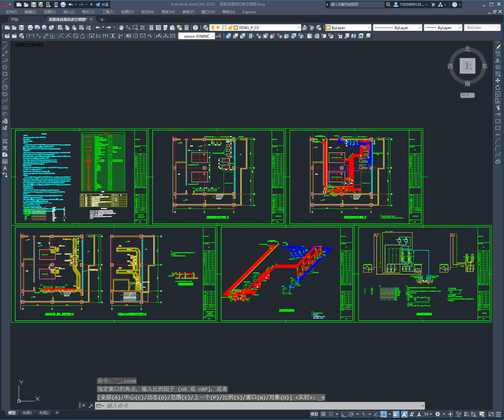
Task: Click the Help question mark in standard toolbar
Action: pyautogui.click(x=195, y=28)
